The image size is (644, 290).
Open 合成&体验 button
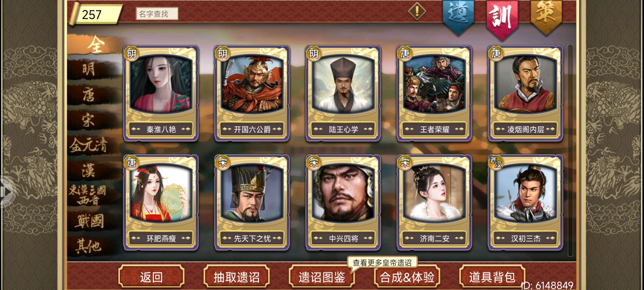pyautogui.click(x=407, y=277)
